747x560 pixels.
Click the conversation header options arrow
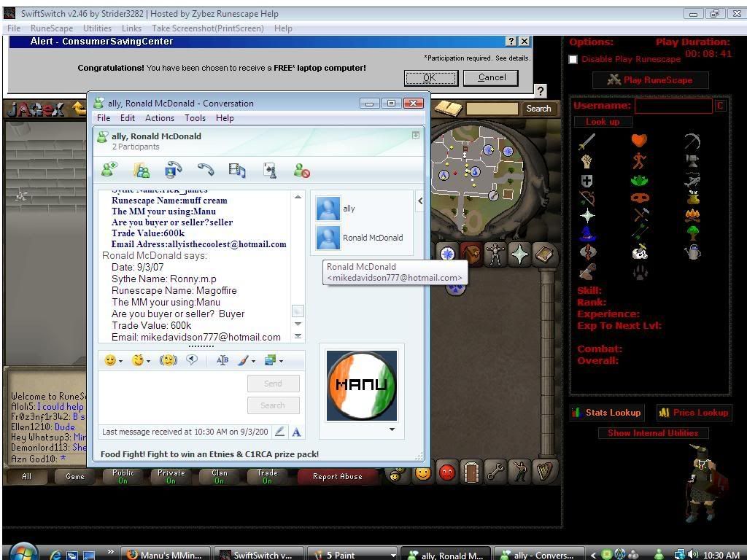(x=415, y=135)
